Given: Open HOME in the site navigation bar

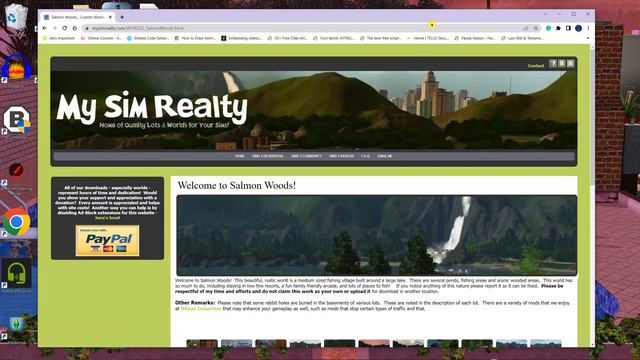Looking at the screenshot, I should [x=240, y=156].
